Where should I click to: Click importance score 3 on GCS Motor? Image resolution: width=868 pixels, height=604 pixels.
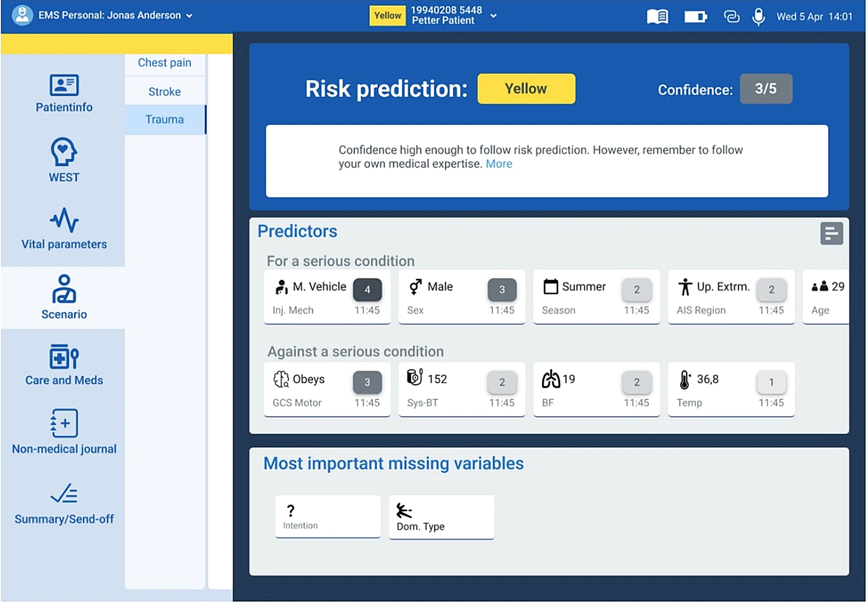click(x=367, y=382)
